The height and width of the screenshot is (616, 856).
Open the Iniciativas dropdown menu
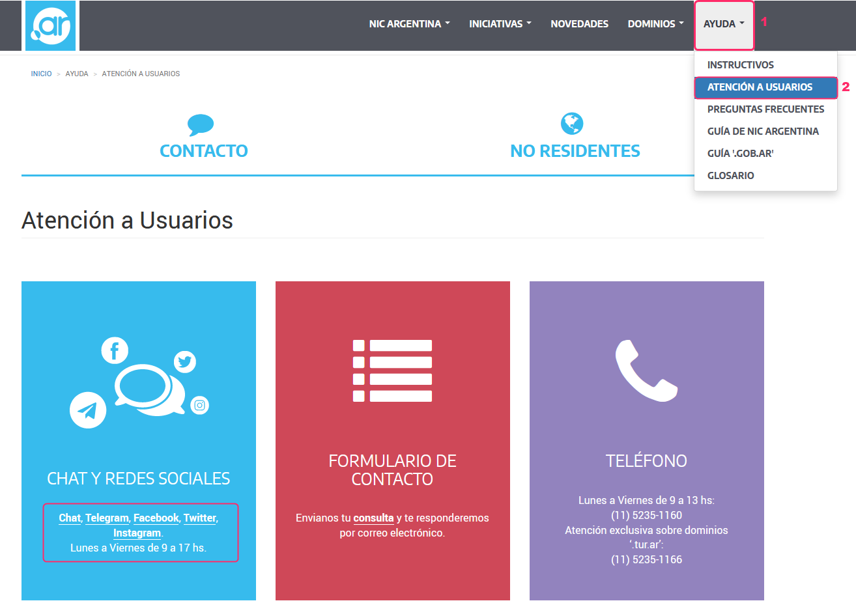point(500,24)
